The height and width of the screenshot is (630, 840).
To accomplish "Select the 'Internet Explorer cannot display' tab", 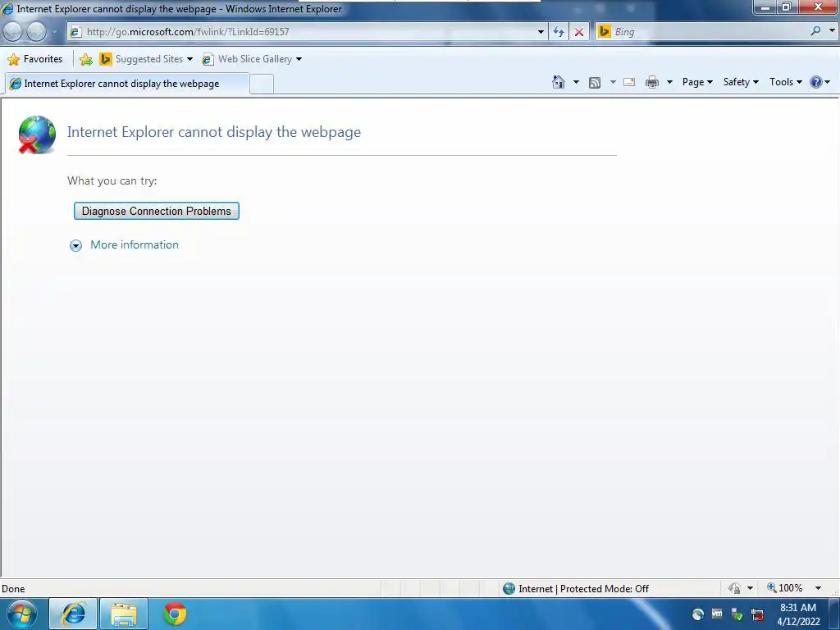I will click(x=126, y=84).
